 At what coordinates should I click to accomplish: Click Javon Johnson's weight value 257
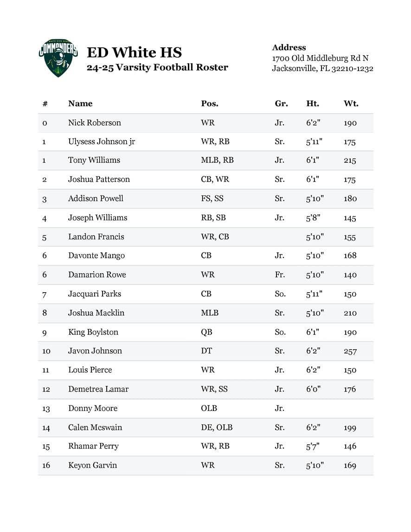(x=350, y=351)
